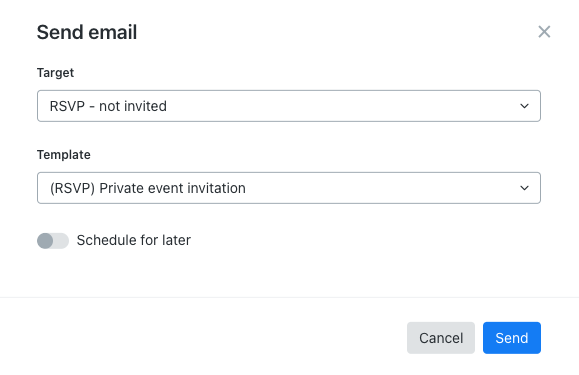
Task: Select the 'RSVP - not invited' text
Action: click(x=108, y=106)
